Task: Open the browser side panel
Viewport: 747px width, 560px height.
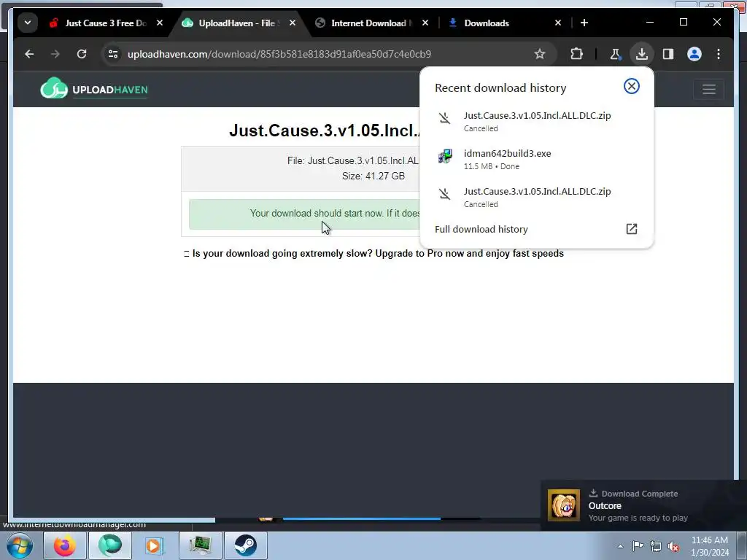Action: [668, 54]
